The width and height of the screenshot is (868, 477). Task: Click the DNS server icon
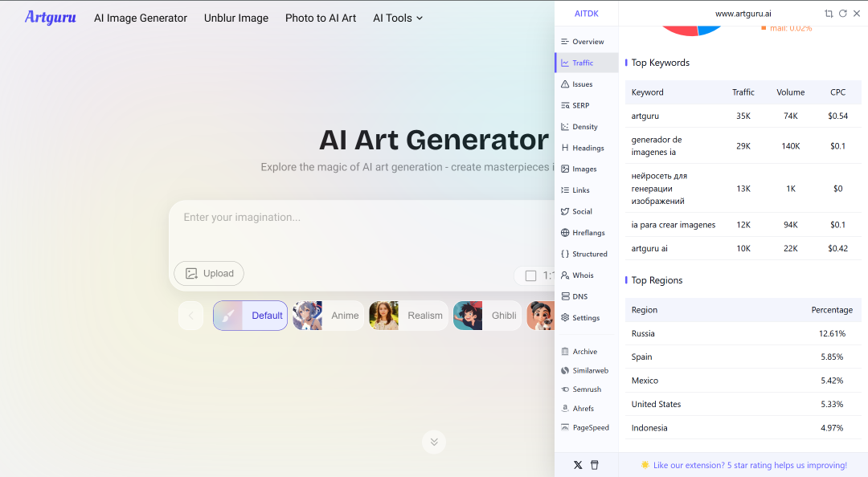point(565,296)
